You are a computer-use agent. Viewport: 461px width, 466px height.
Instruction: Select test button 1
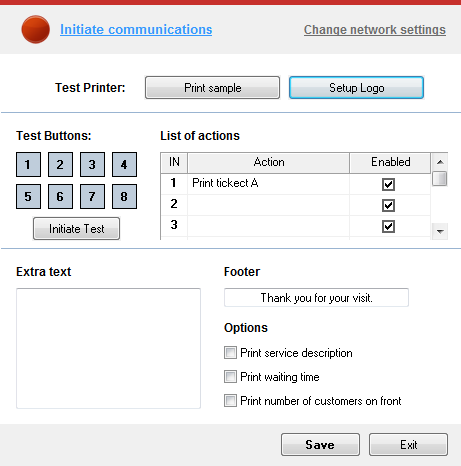(x=28, y=164)
